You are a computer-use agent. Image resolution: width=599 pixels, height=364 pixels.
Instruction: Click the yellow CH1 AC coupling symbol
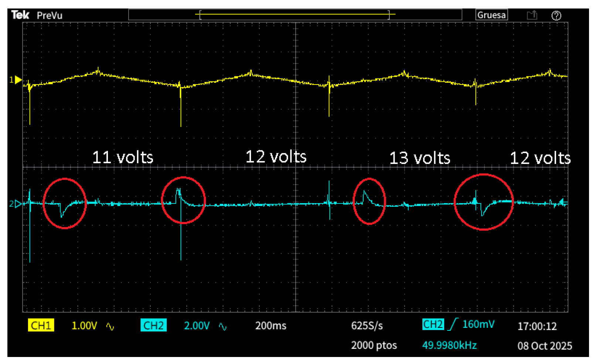pos(110,326)
